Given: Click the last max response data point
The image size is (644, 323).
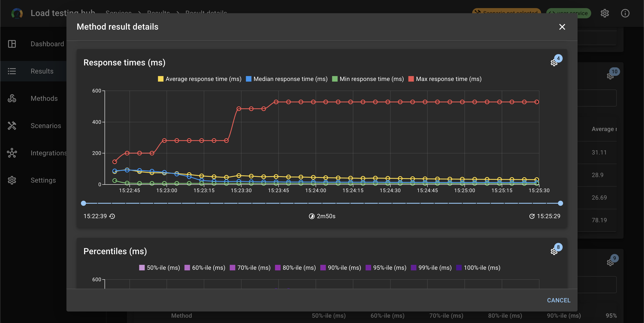Looking at the screenshot, I should tap(536, 102).
